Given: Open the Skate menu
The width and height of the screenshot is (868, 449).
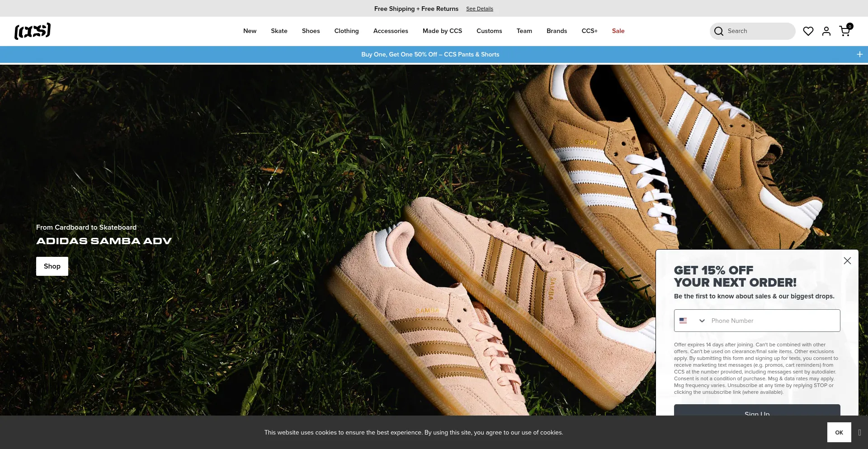Looking at the screenshot, I should coord(279,31).
